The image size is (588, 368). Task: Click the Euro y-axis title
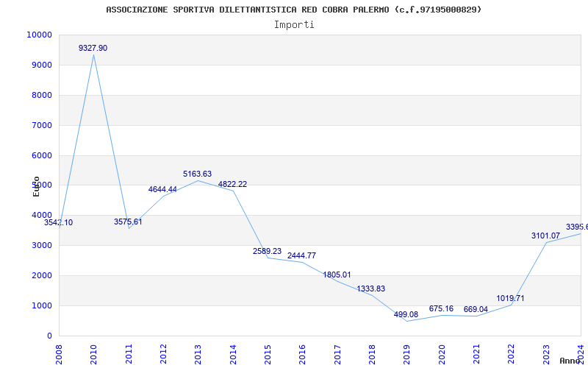pyautogui.click(x=36, y=186)
